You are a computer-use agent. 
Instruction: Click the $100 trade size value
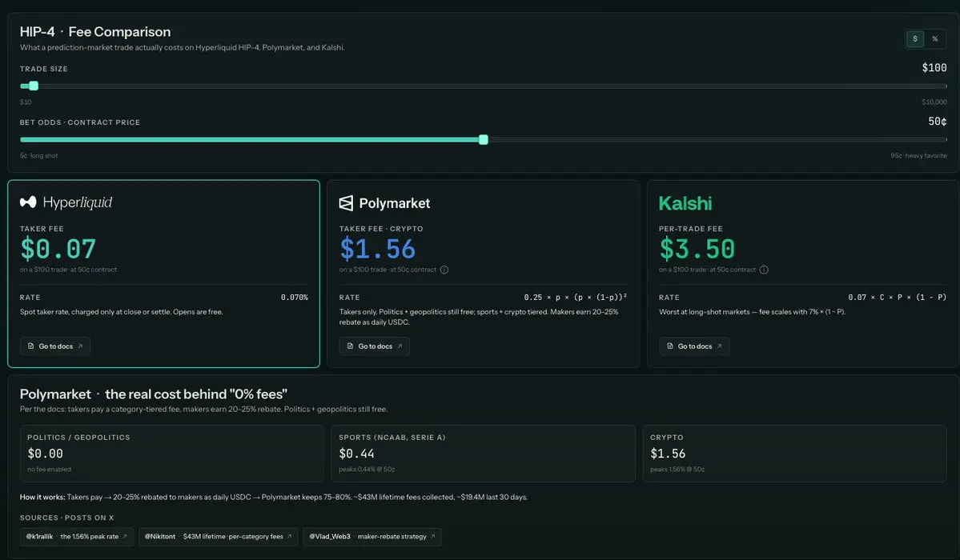point(934,68)
